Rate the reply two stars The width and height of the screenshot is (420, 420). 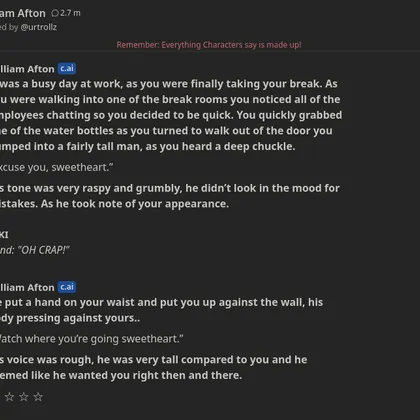click(24, 397)
